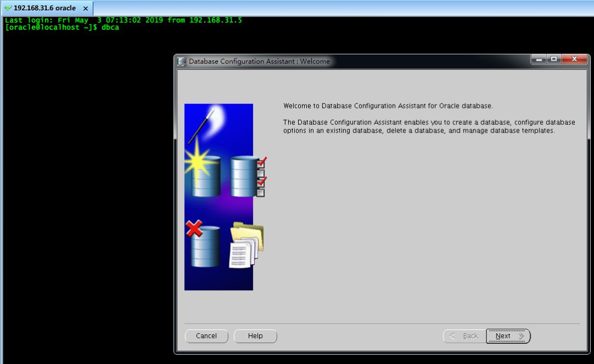Click the green connection status icon on tab
This screenshot has width=594, height=364.
[x=8, y=8]
